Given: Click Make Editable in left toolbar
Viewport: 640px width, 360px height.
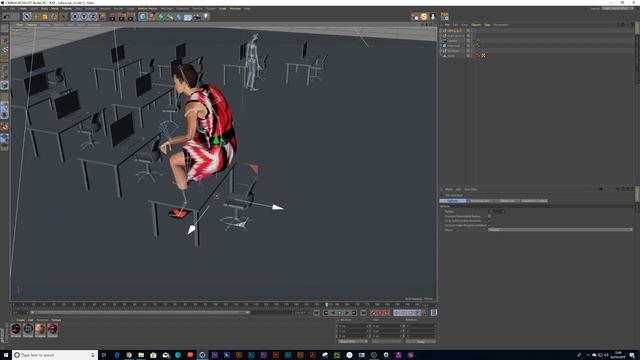Looking at the screenshot, I should [x=4, y=29].
